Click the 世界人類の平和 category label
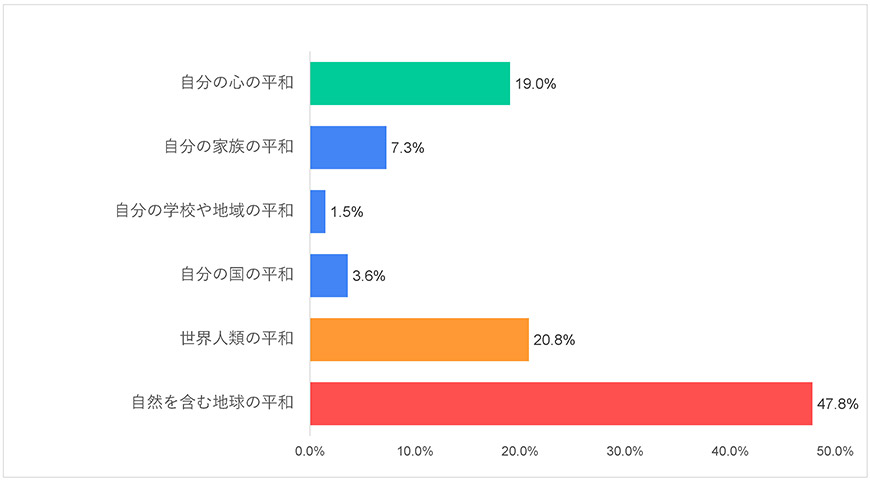Screen dimensions: 870x481 pyautogui.click(x=235, y=339)
